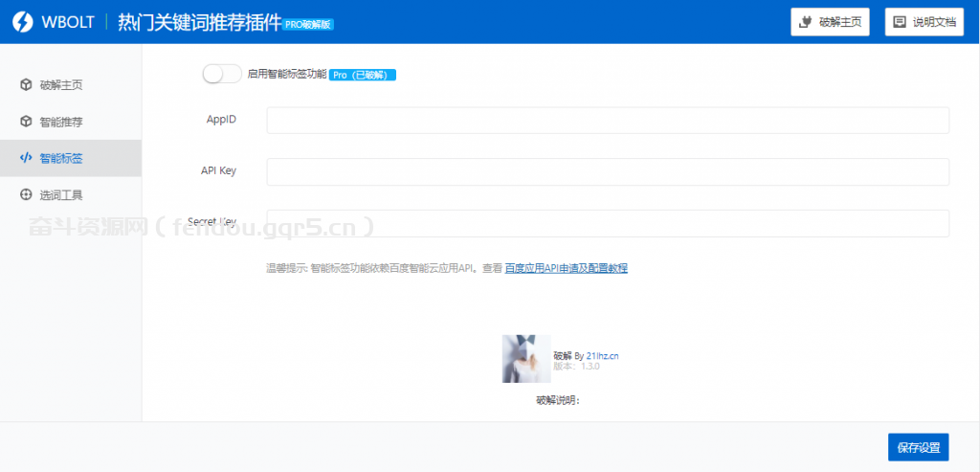This screenshot has height=472, width=980.
Task: Click the 版本：1.3.0 text
Action: click(577, 367)
